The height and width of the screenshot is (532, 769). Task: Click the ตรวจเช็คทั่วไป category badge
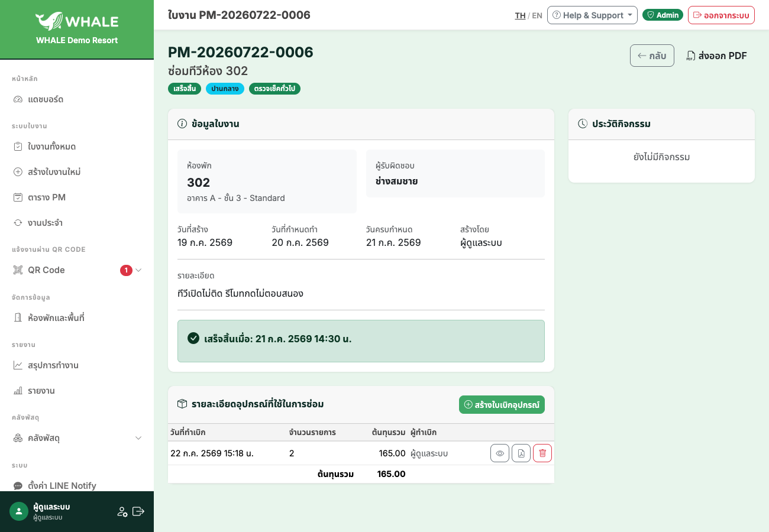pyautogui.click(x=274, y=89)
